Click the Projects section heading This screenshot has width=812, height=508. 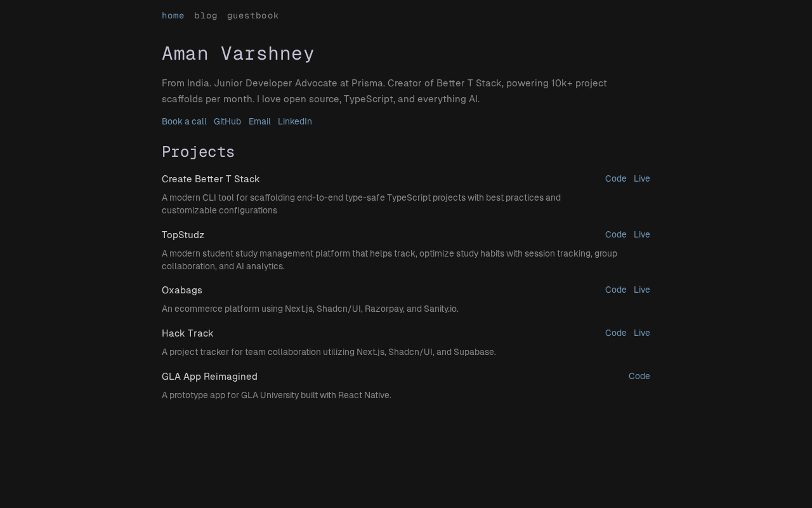point(198,152)
